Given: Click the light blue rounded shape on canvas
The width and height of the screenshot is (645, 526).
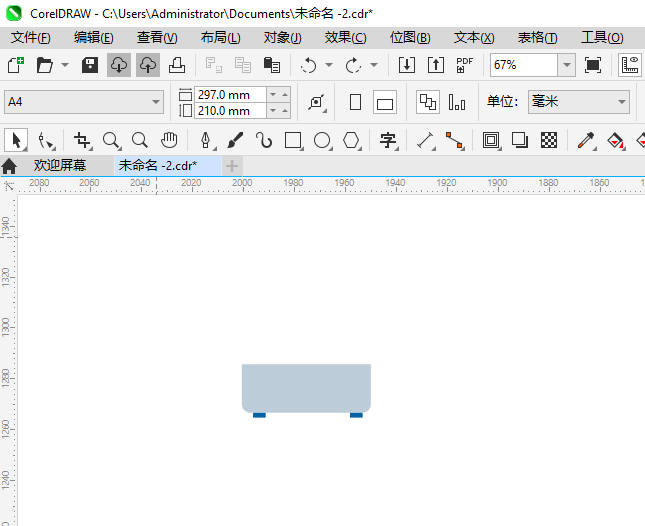Looking at the screenshot, I should tap(306, 388).
